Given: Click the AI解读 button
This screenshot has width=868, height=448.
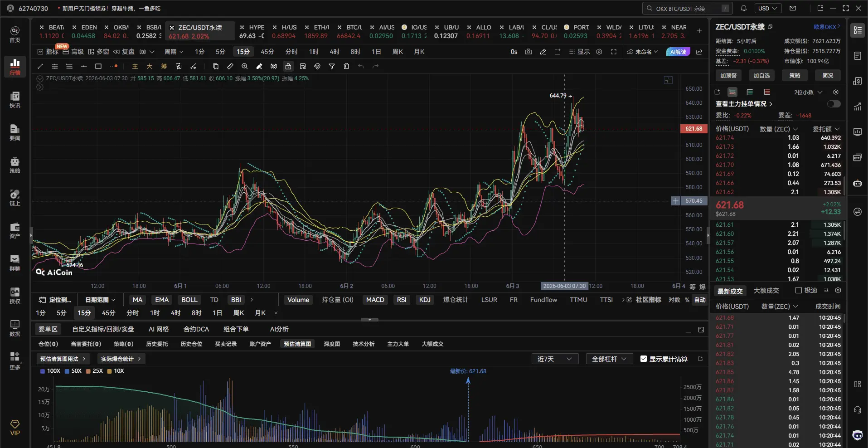Looking at the screenshot, I should pyautogui.click(x=678, y=52).
